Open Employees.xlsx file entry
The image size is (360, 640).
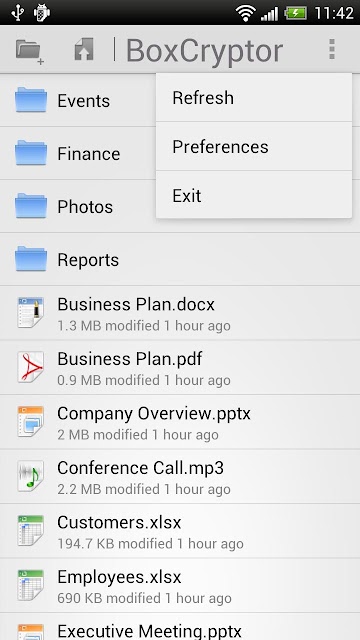pos(180,585)
